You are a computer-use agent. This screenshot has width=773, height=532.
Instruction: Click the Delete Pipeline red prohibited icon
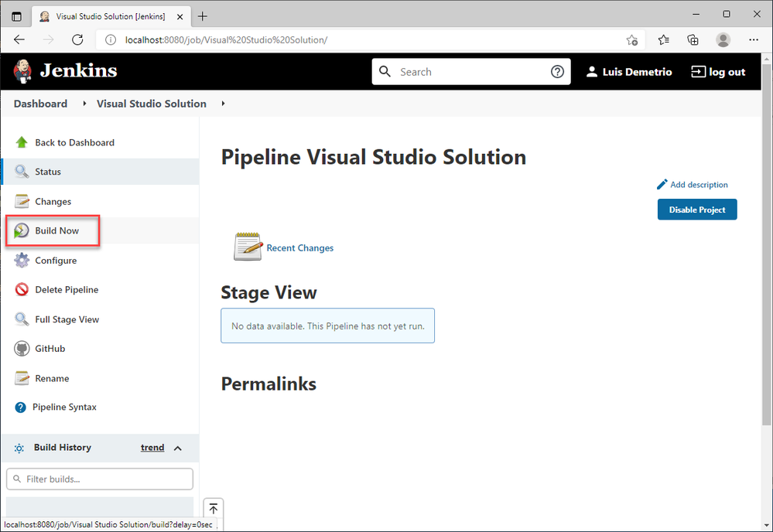pyautogui.click(x=22, y=289)
